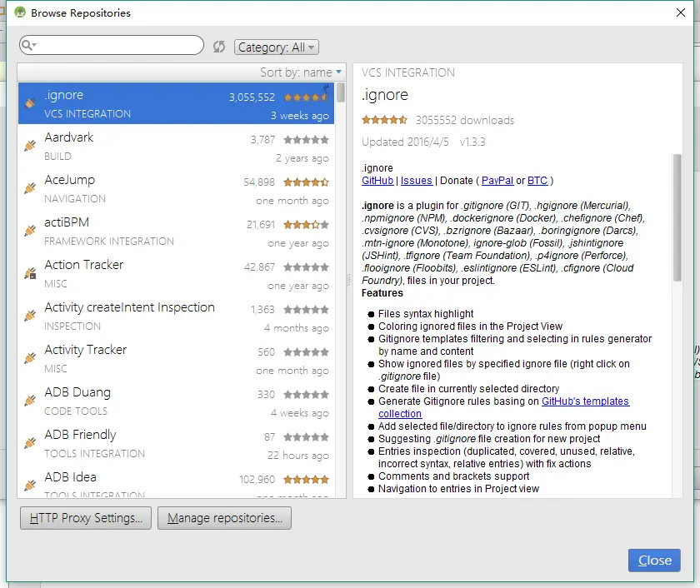
Task: Click plug icon beside Activity createIntent Inspection
Action: (x=30, y=316)
